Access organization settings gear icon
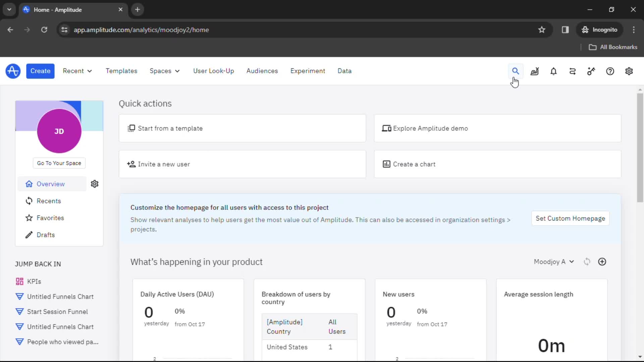The width and height of the screenshot is (644, 362). coord(629,71)
